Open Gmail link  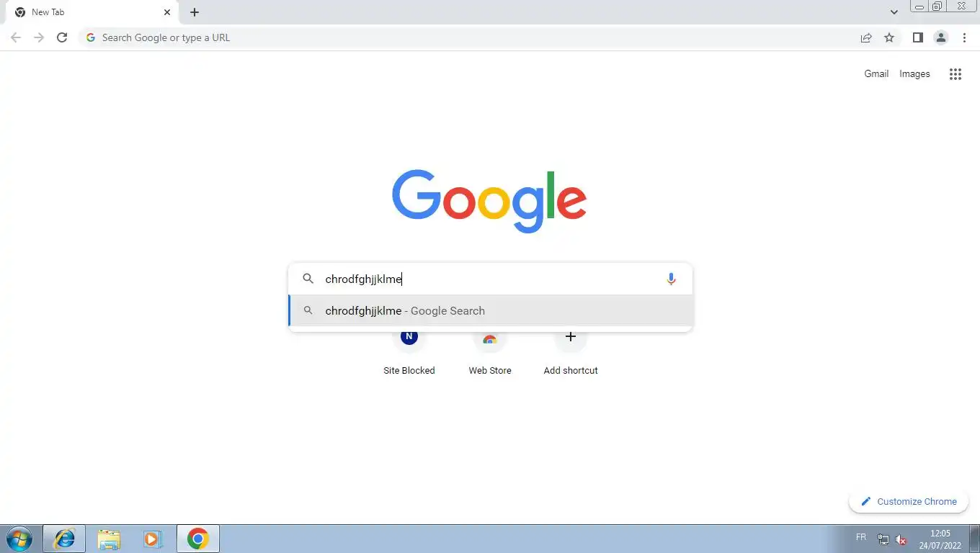(876, 73)
